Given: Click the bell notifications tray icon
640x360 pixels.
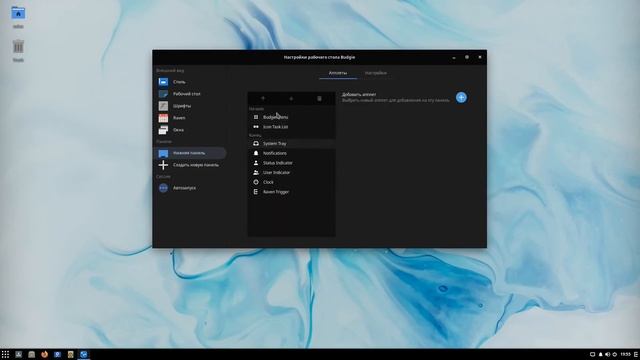Looking at the screenshot, I should pos(600,354).
